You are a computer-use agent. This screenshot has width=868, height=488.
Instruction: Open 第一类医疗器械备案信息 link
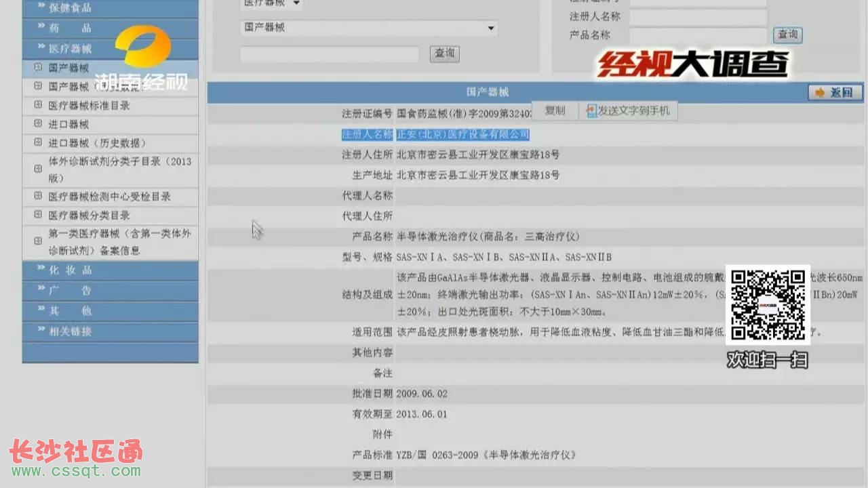tap(120, 241)
